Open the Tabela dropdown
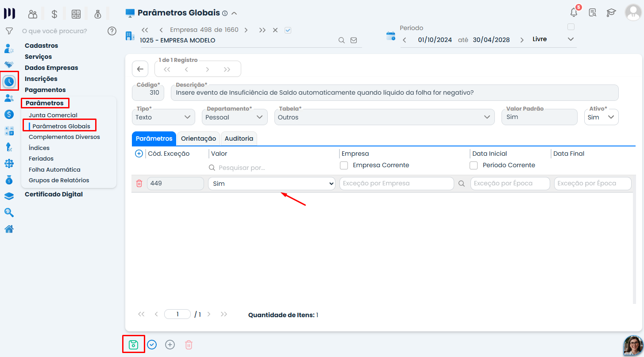The height and width of the screenshot is (357, 644). [384, 117]
